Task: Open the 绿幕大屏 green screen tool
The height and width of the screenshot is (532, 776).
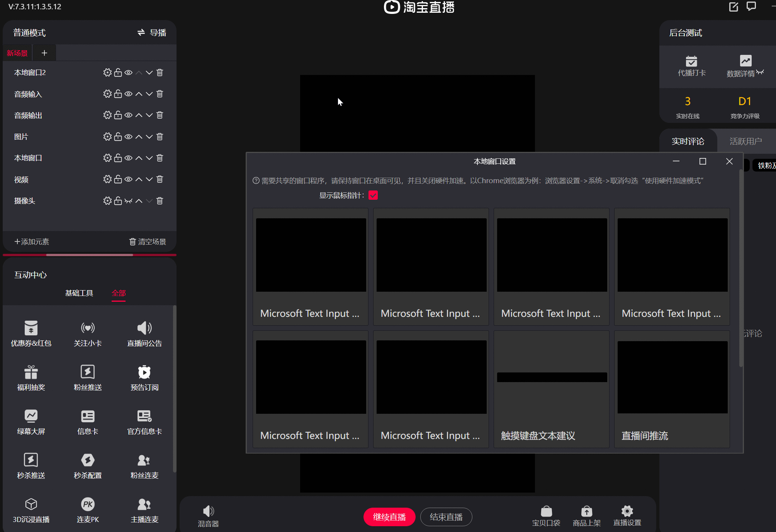Action: pyautogui.click(x=31, y=421)
